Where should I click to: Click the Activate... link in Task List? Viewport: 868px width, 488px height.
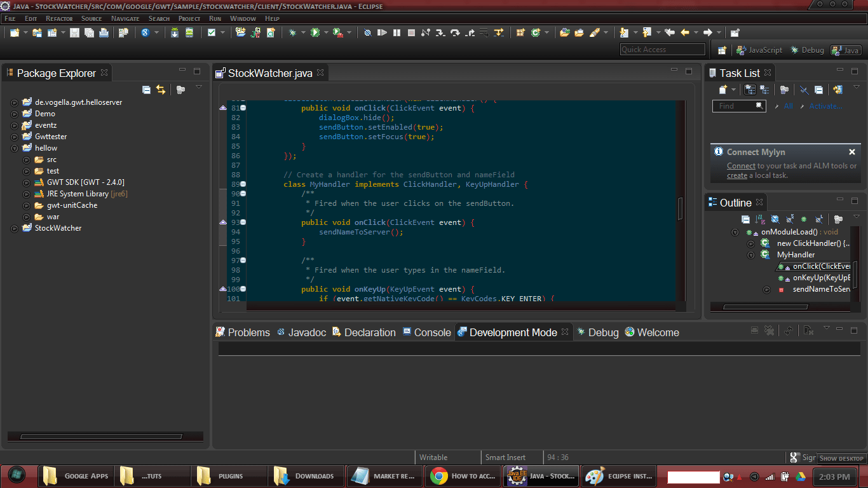[825, 106]
